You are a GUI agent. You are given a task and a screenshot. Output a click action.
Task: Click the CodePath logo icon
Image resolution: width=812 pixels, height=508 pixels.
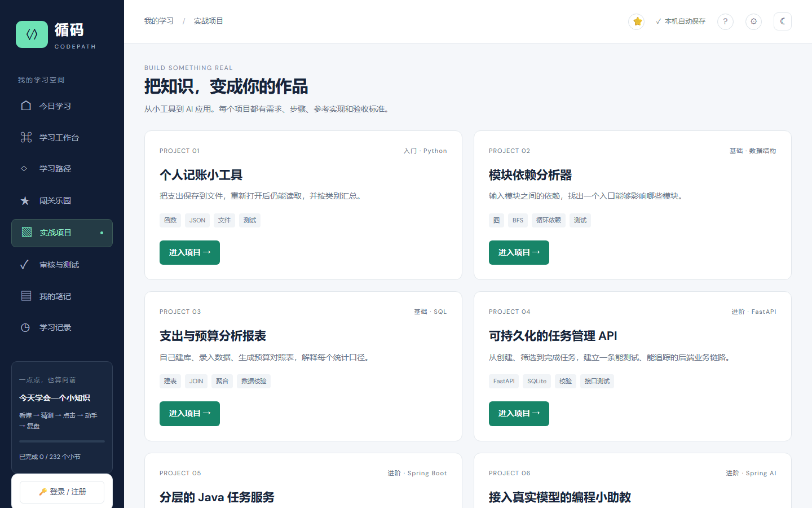32,34
